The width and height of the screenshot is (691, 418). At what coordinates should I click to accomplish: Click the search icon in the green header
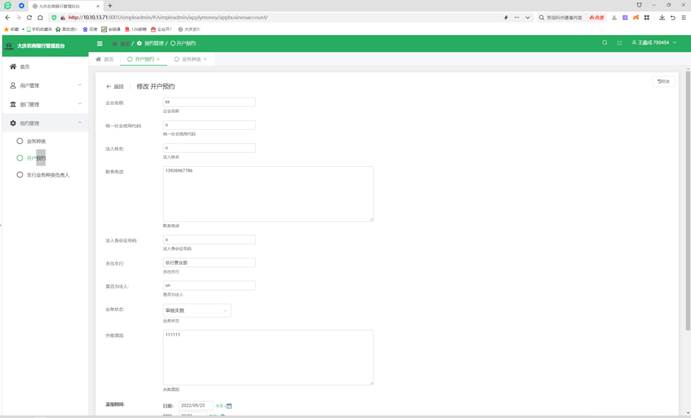[x=604, y=43]
